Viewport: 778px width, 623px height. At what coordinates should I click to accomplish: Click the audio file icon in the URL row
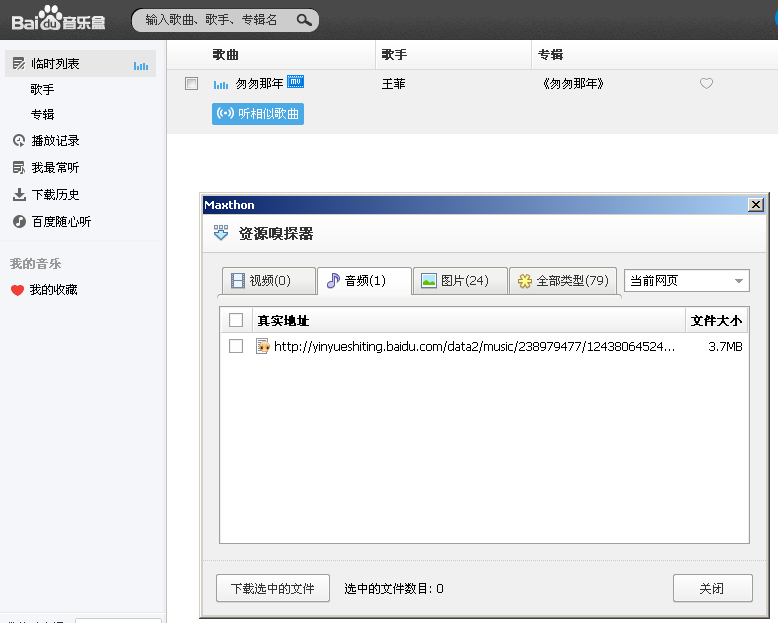coord(263,346)
